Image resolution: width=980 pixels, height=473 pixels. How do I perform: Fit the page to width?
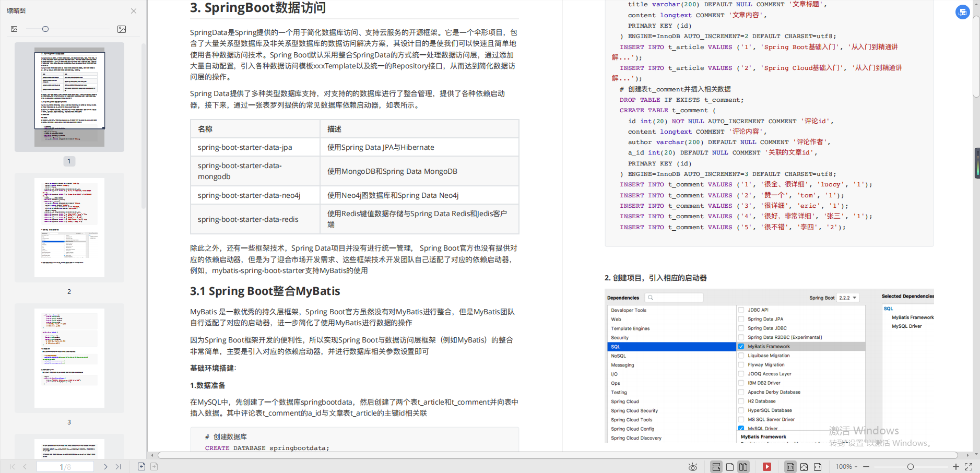[x=818, y=467]
